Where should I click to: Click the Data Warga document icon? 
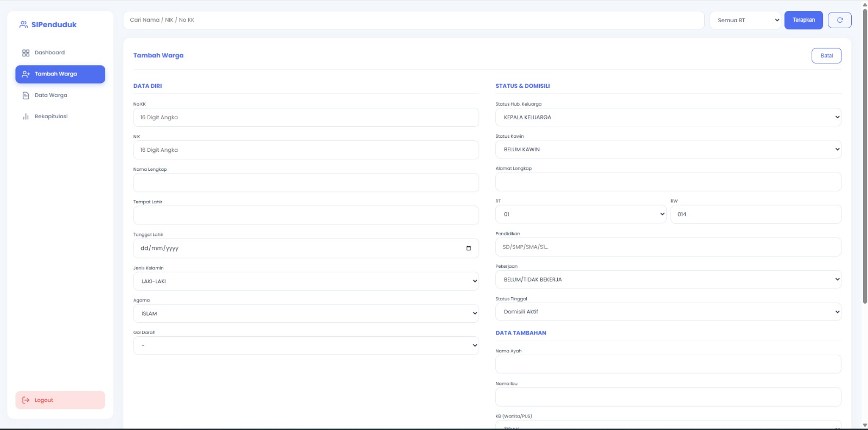click(x=25, y=95)
